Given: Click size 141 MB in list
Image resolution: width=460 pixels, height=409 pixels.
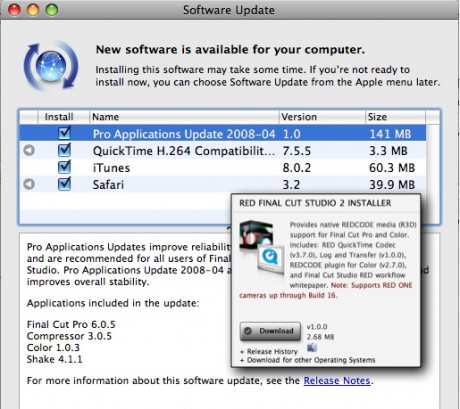Looking at the screenshot, I should pyautogui.click(x=390, y=134).
